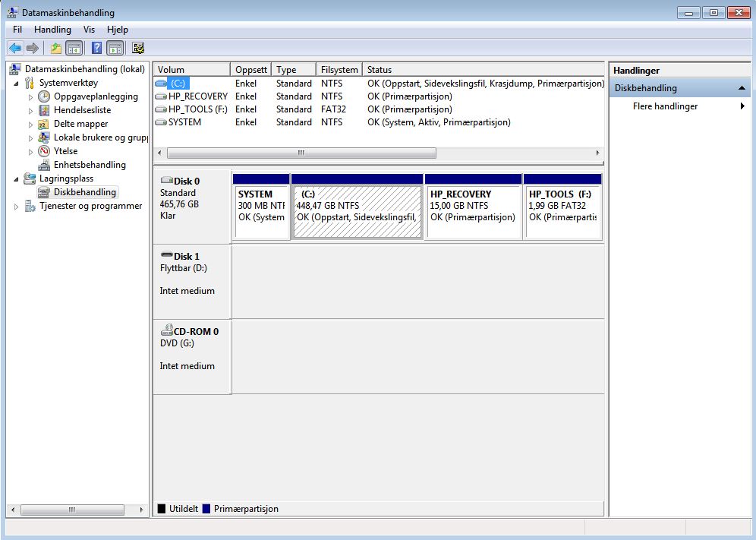Click the CD-ROM 0 disc icon
756x540 pixels.
[167, 330]
